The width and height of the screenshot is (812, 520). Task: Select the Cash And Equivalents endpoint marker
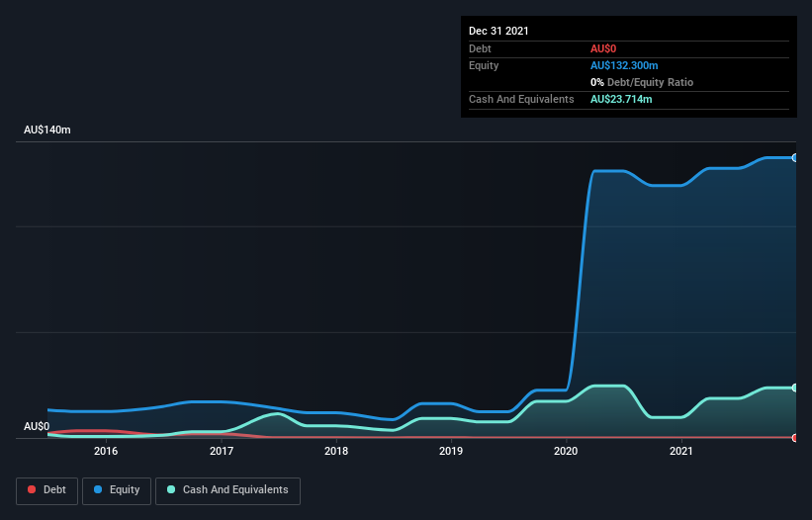(x=795, y=388)
